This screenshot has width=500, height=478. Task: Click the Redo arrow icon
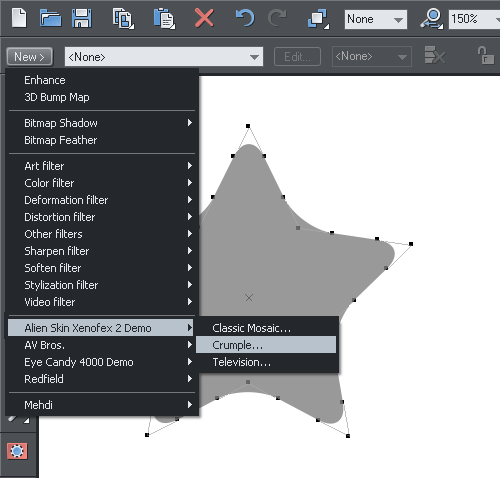click(277, 18)
